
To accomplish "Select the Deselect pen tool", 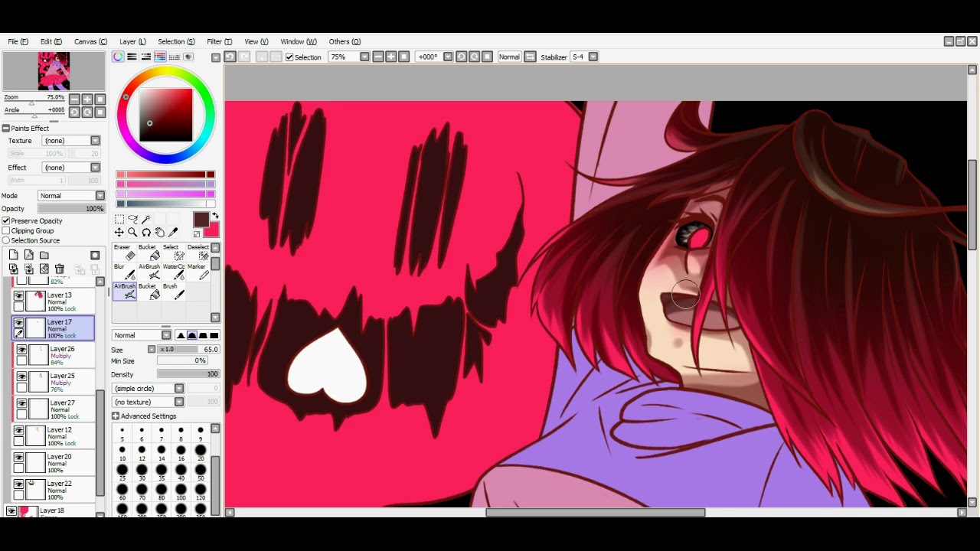I will coord(198,253).
